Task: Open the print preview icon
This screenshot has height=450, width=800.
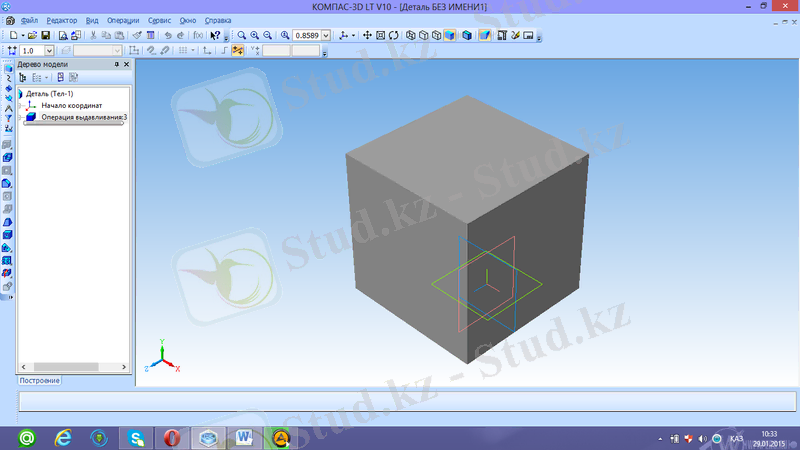Action: [x=75, y=35]
